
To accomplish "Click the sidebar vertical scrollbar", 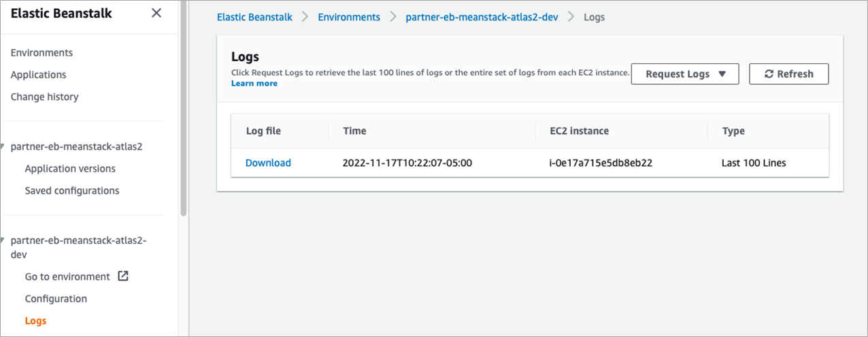I will tap(183, 109).
